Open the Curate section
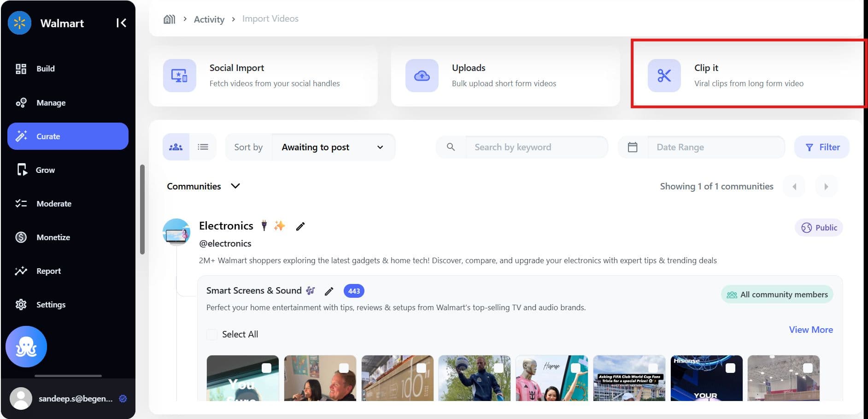The image size is (868, 419). click(68, 136)
